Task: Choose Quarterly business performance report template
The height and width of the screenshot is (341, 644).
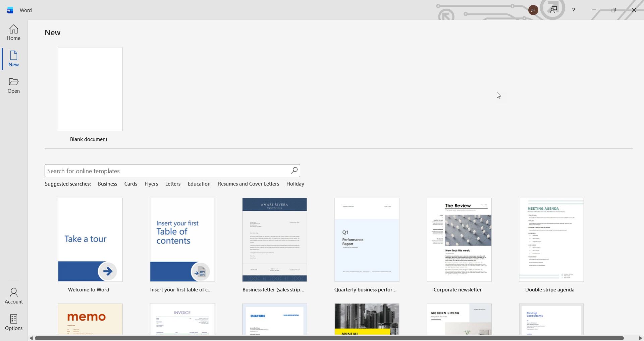Action: point(367,240)
